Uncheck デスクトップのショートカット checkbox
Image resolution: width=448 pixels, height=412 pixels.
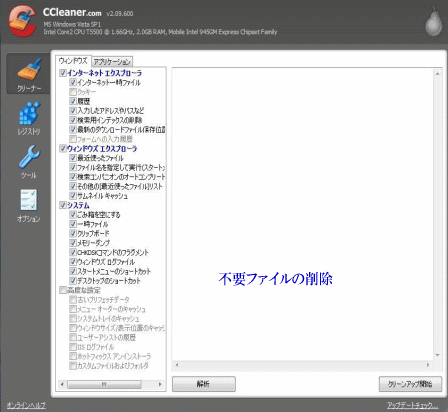coord(73,280)
